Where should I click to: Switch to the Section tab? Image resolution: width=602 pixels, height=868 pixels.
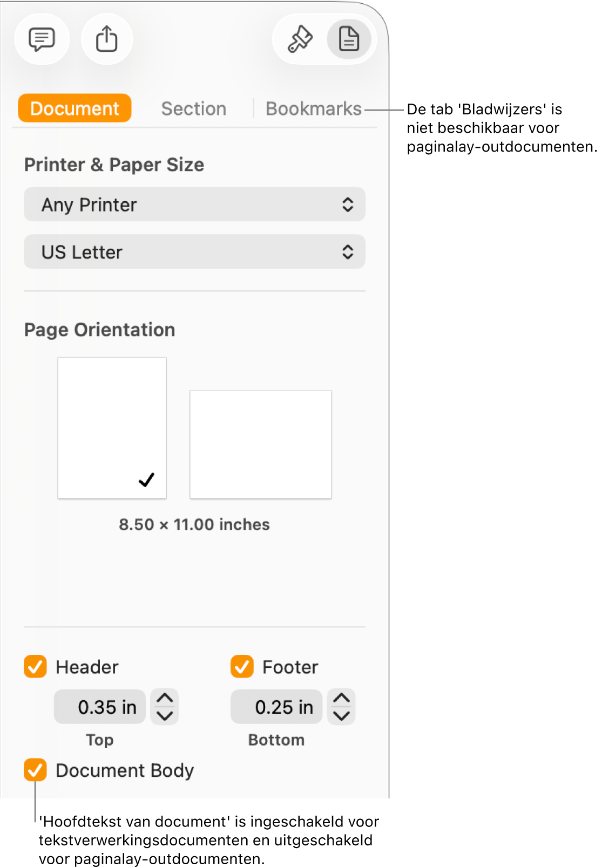pyautogui.click(x=193, y=108)
